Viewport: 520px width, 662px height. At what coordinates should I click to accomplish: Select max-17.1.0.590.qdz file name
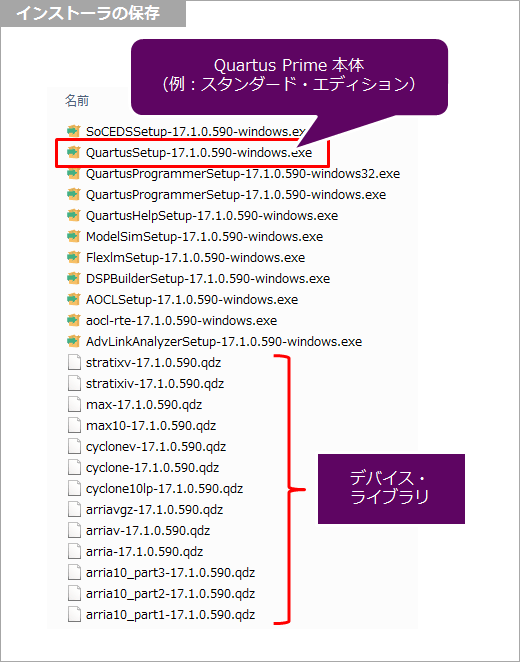(x=144, y=404)
